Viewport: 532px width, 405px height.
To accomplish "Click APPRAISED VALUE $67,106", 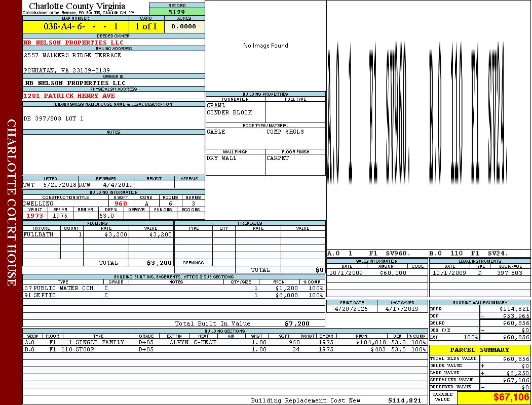I will (516, 380).
